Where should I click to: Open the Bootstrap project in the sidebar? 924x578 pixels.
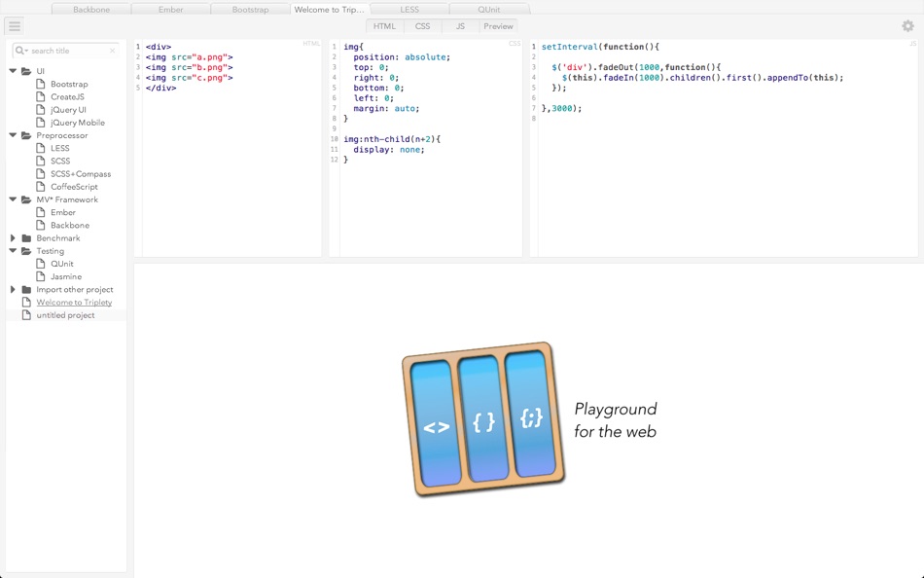tap(69, 84)
